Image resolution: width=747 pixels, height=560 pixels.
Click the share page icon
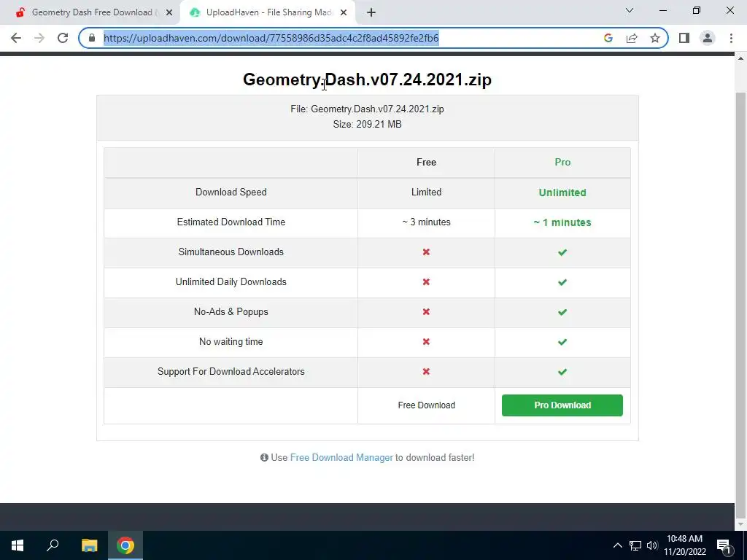(x=632, y=38)
